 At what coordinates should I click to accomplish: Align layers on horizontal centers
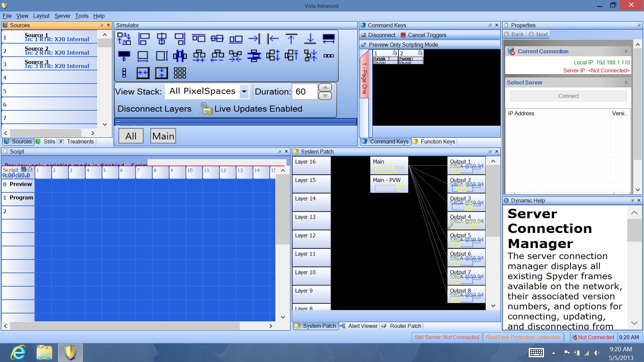(162, 39)
